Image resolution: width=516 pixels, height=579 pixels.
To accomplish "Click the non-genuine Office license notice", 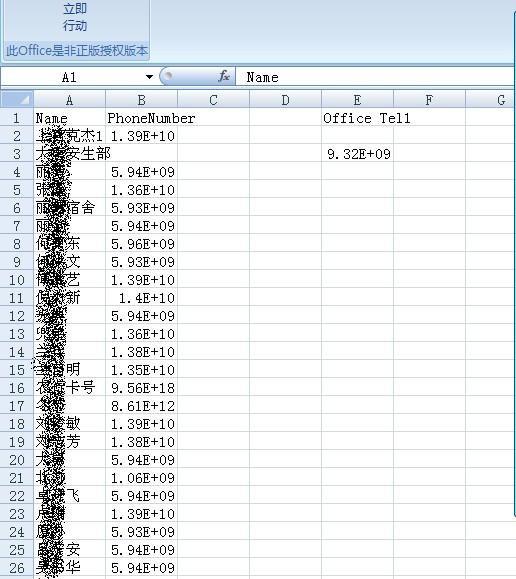I will click(x=77, y=50).
